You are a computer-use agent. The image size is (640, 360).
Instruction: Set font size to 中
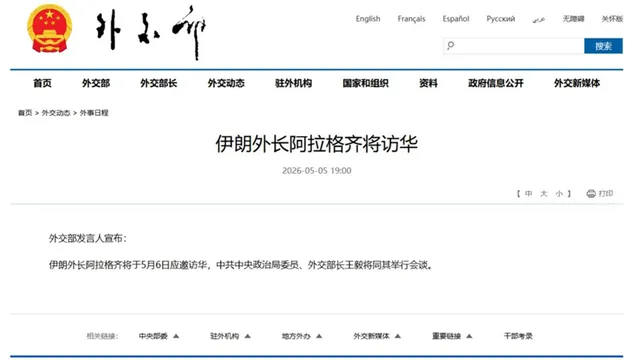pyautogui.click(x=529, y=193)
